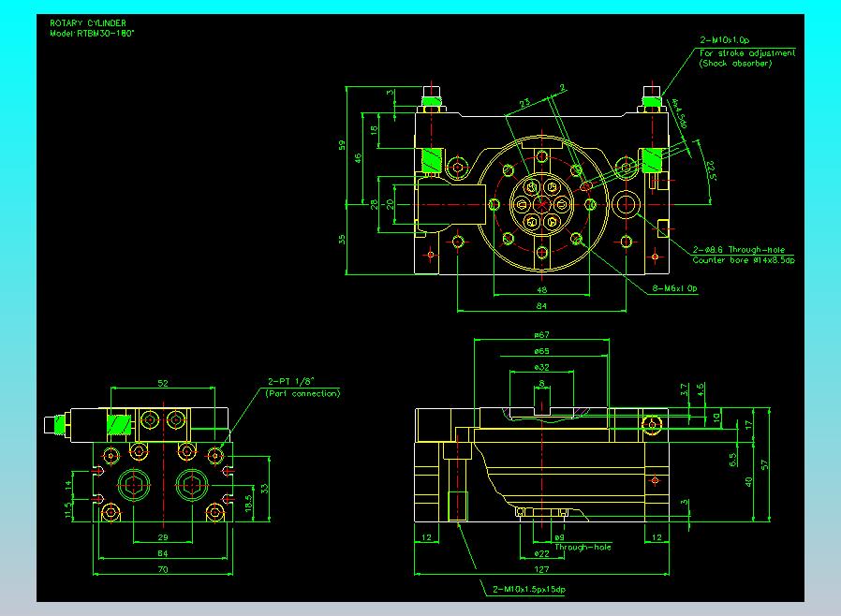Click the 52 dimension value

[x=163, y=383]
